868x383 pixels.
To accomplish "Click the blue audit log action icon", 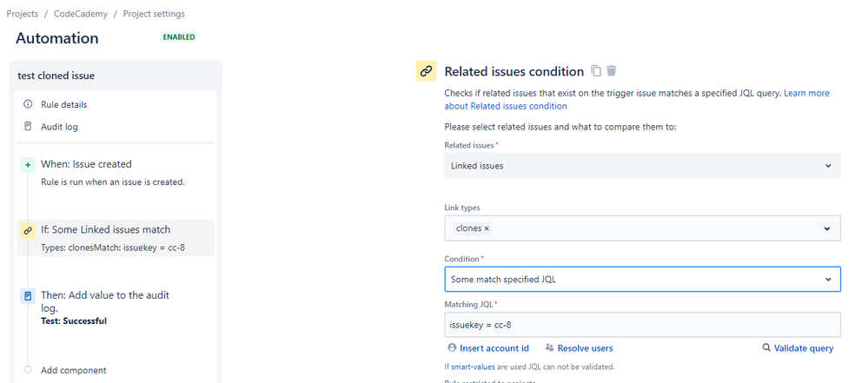I will (x=28, y=295).
